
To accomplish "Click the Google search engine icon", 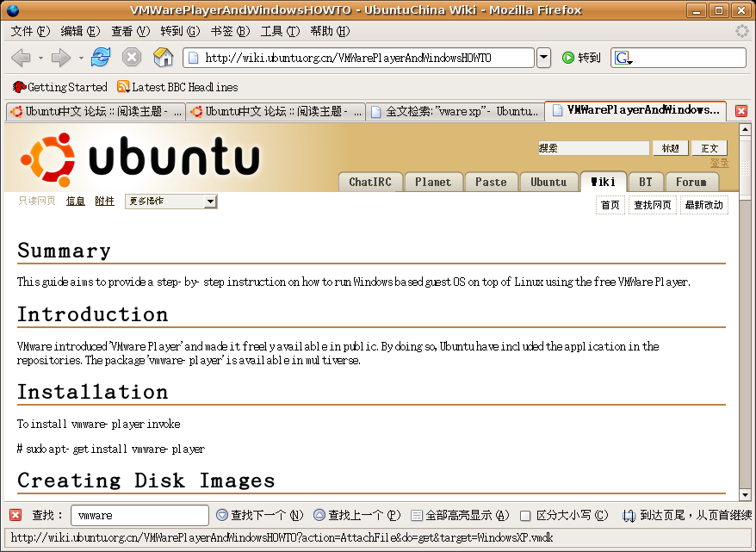I will 623,58.
